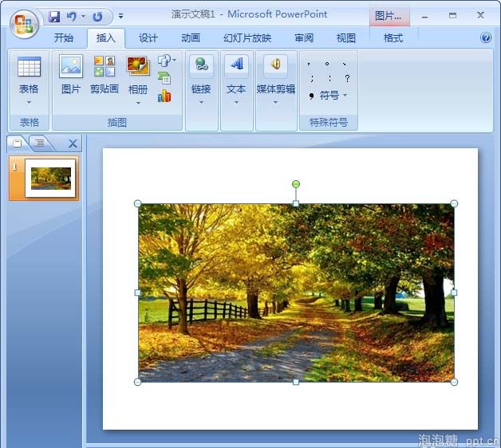Viewport: 501px width, 448px height.
Task: Select slide 1 thumbnail in panel
Action: tap(50, 178)
